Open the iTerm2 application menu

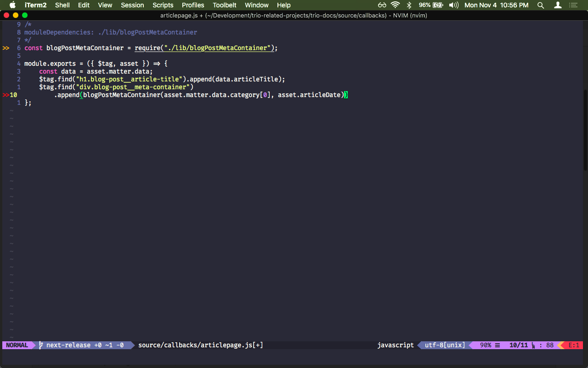(35, 5)
